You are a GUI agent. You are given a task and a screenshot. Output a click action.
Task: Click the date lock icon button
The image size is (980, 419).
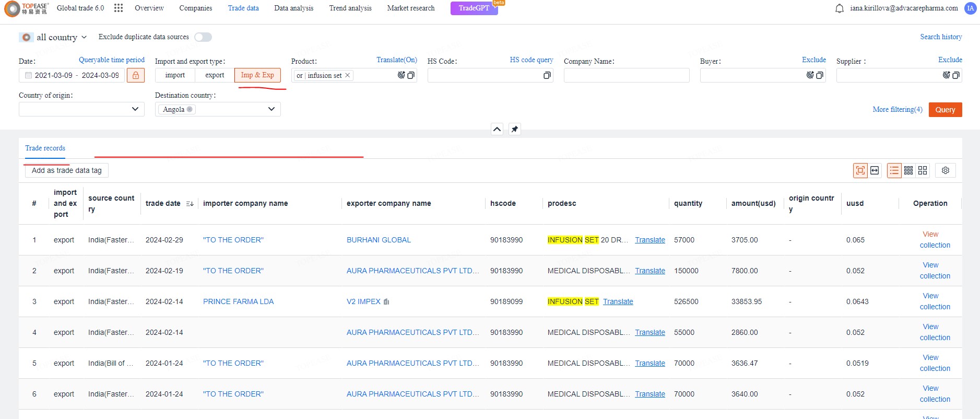(x=136, y=75)
